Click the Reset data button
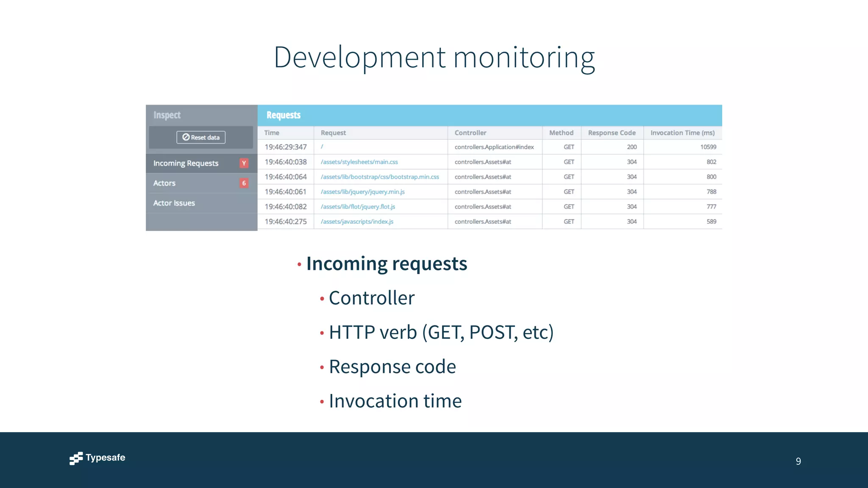868x488 pixels. coord(201,137)
